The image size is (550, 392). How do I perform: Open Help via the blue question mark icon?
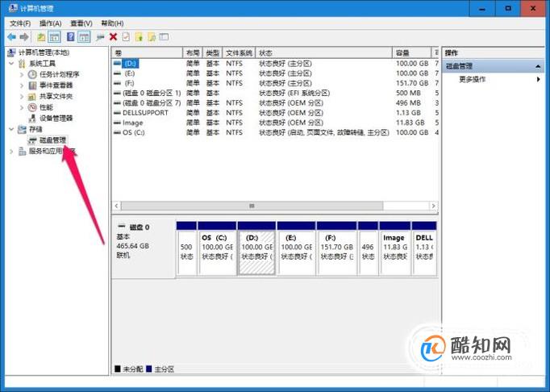click(x=70, y=37)
